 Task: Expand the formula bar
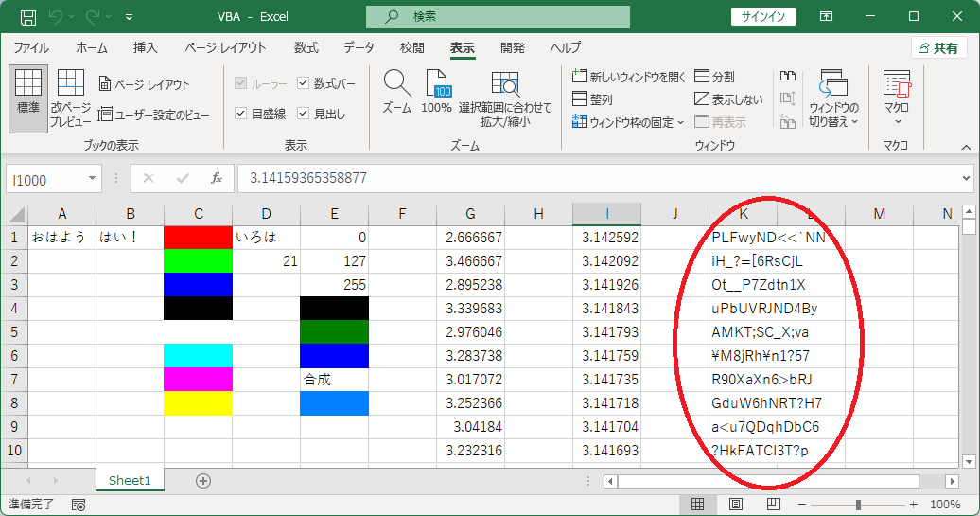click(x=966, y=179)
